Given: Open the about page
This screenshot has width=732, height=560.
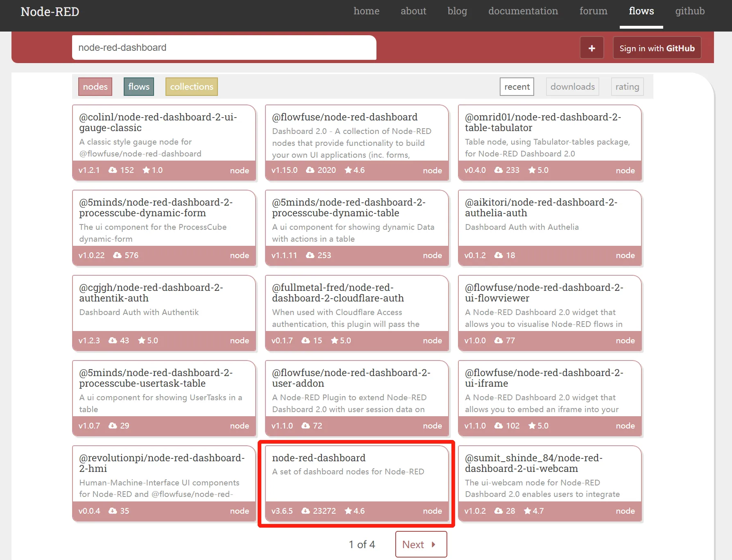Looking at the screenshot, I should click(413, 11).
